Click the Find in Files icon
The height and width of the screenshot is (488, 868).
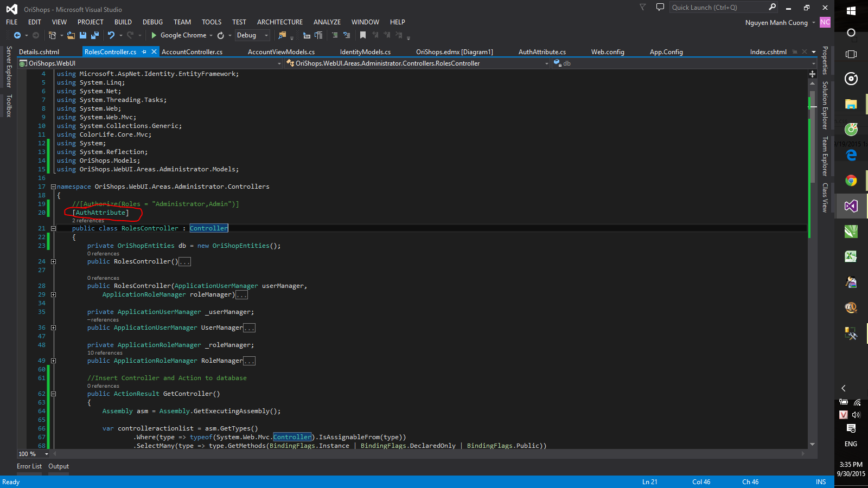click(282, 35)
